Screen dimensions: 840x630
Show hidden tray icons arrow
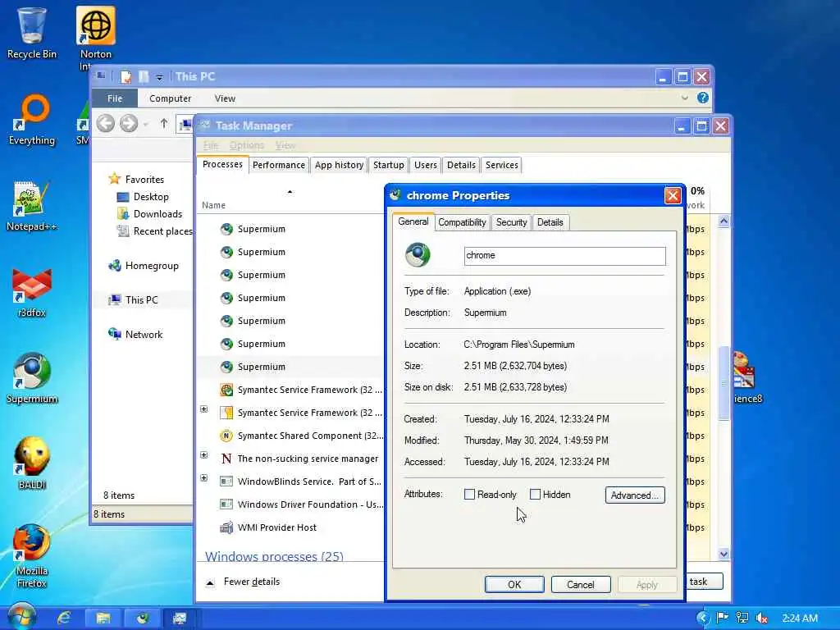point(703,619)
